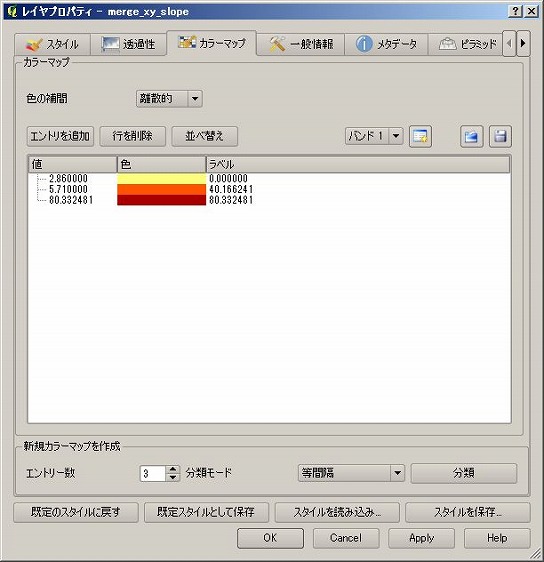The image size is (544, 562).
Task: Open the 透過性 tab
Action: click(129, 44)
